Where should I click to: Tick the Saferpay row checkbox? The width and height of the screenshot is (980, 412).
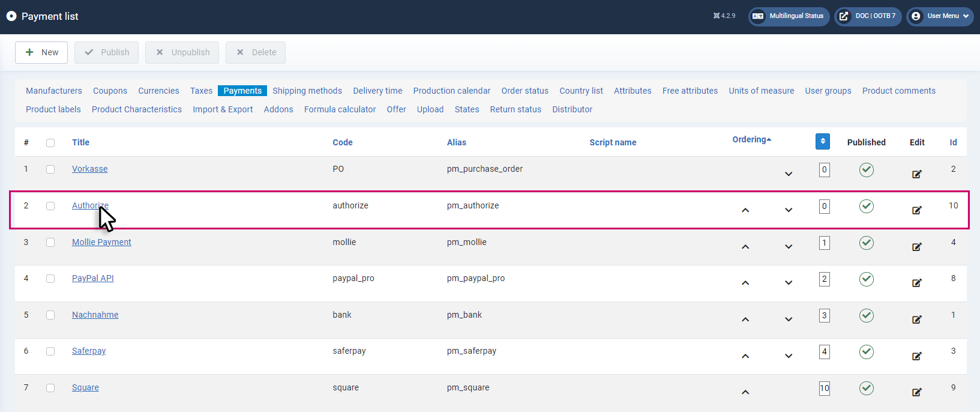pos(50,351)
